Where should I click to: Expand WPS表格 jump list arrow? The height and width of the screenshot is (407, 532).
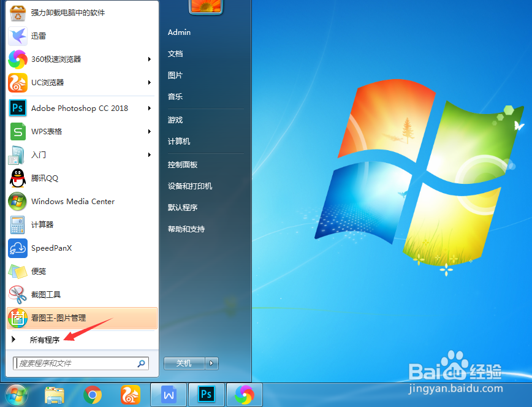[x=150, y=131]
